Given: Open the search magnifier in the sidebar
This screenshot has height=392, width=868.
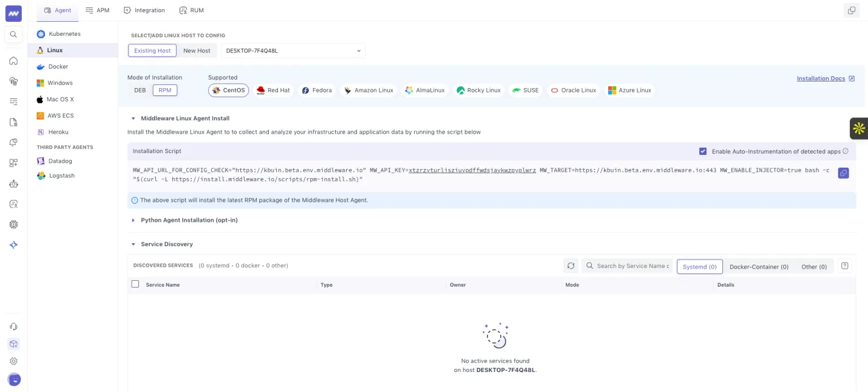Looking at the screenshot, I should (x=13, y=35).
